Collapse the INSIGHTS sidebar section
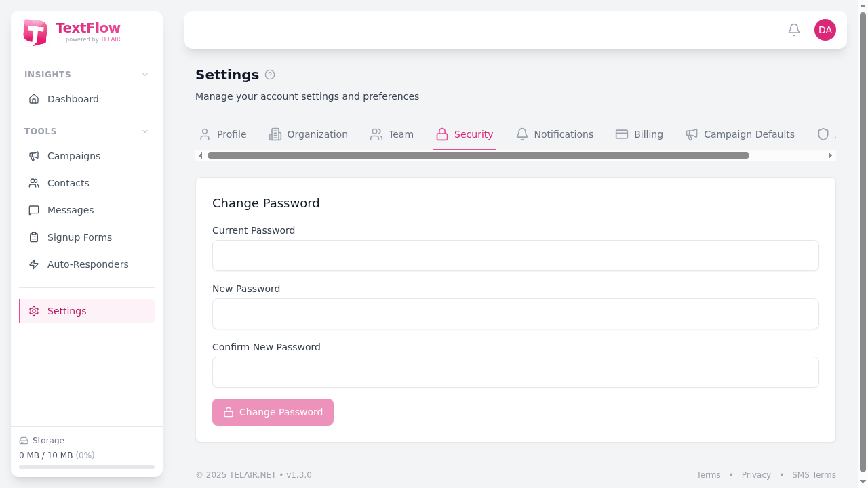This screenshot has width=868, height=488. click(144, 74)
